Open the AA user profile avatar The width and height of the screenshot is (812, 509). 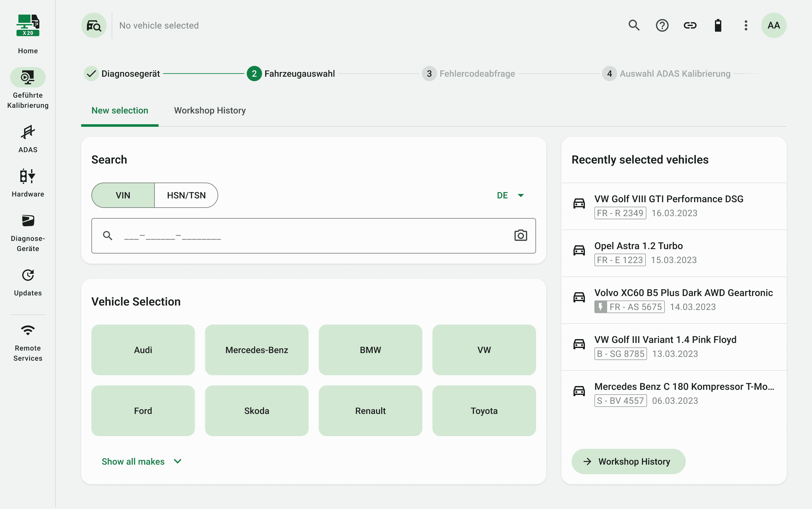[x=774, y=25]
